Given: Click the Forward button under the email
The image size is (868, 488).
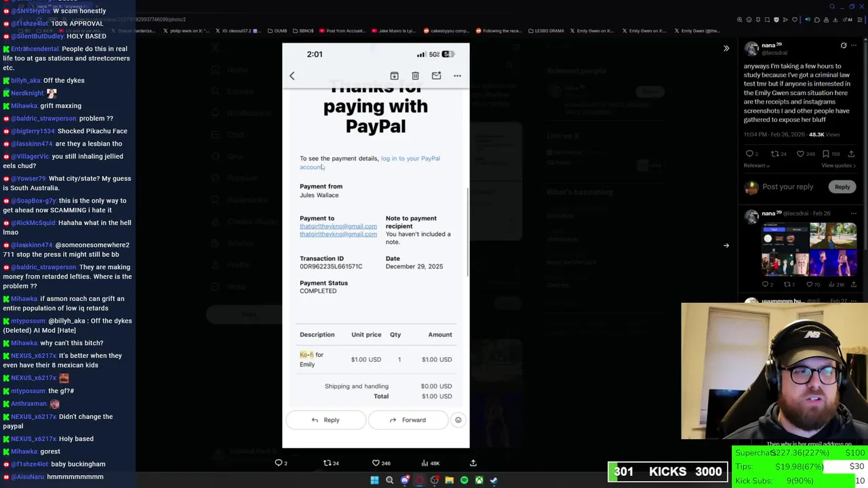Looking at the screenshot, I should (408, 420).
